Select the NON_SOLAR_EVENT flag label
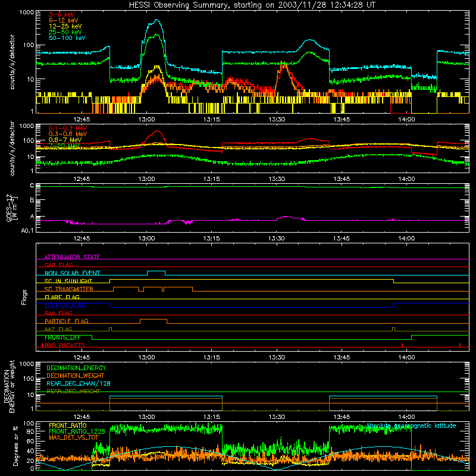The width and height of the screenshot is (476, 476). coord(72,273)
